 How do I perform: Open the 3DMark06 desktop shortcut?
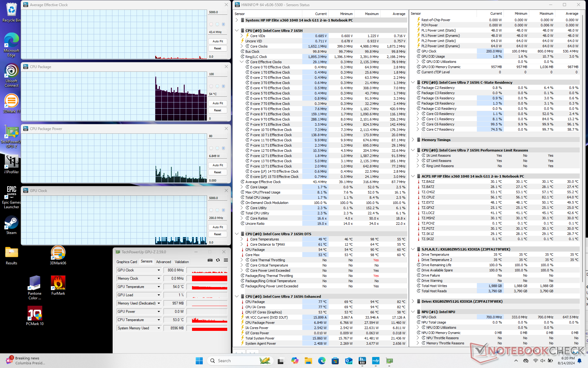[58, 255]
